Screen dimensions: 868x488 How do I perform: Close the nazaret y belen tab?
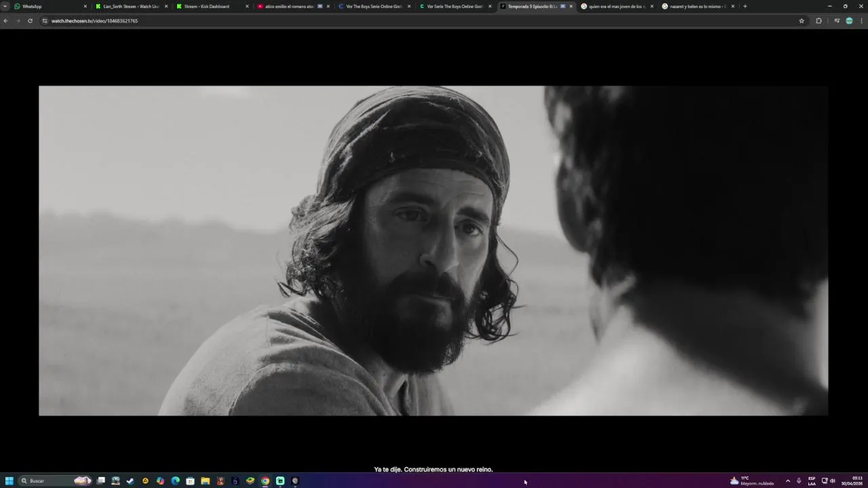(732, 6)
